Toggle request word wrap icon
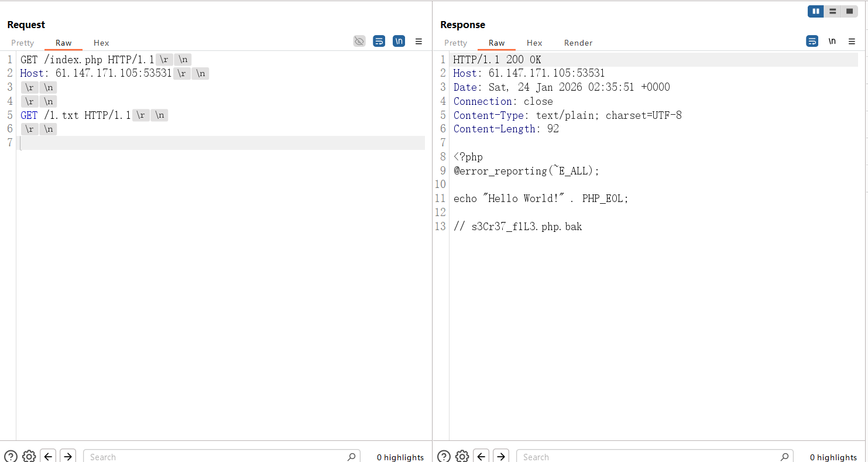Image resolution: width=868 pixels, height=462 pixels. [x=379, y=41]
